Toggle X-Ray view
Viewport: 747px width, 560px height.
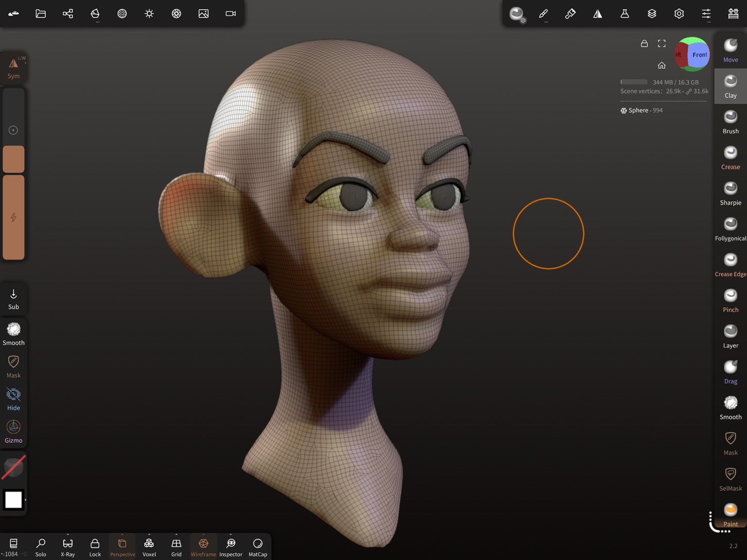[x=68, y=547]
